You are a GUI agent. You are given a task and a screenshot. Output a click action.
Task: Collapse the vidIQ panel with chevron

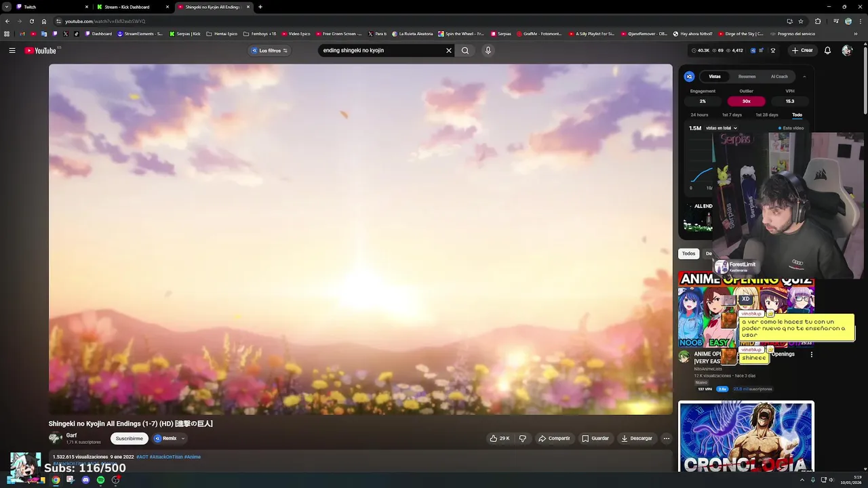(x=804, y=77)
